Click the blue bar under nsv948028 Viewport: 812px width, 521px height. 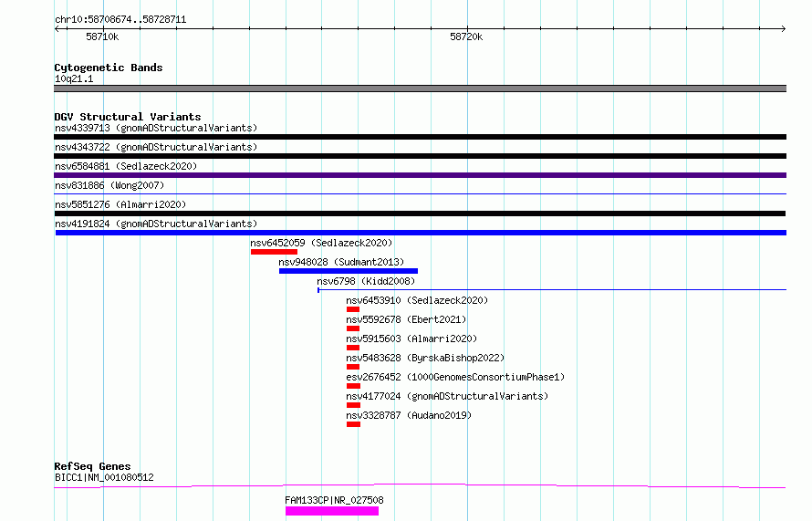[349, 271]
